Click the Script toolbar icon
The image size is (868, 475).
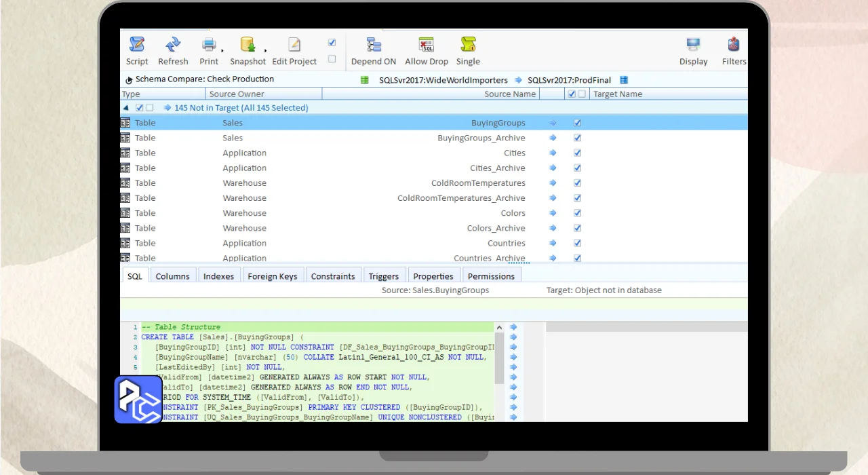(x=137, y=45)
